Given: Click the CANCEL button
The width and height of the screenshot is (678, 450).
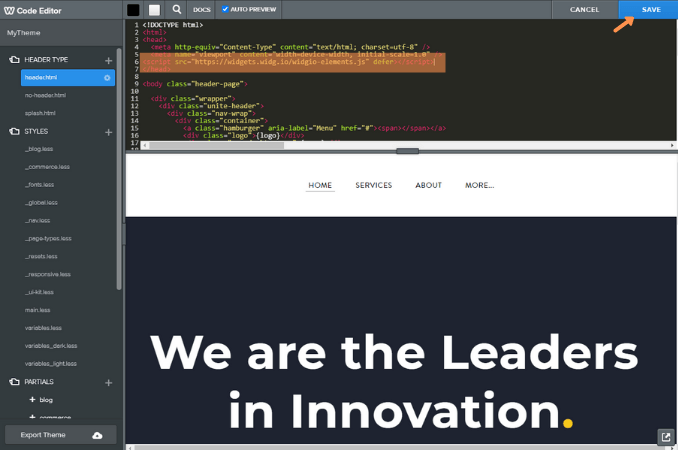Looking at the screenshot, I should coord(584,10).
